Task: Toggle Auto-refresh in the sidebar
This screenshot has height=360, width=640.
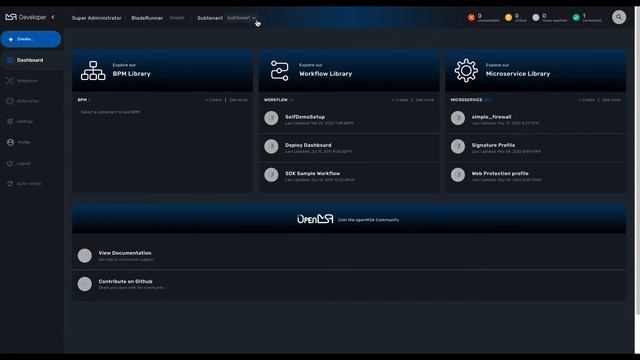Action: [29, 184]
